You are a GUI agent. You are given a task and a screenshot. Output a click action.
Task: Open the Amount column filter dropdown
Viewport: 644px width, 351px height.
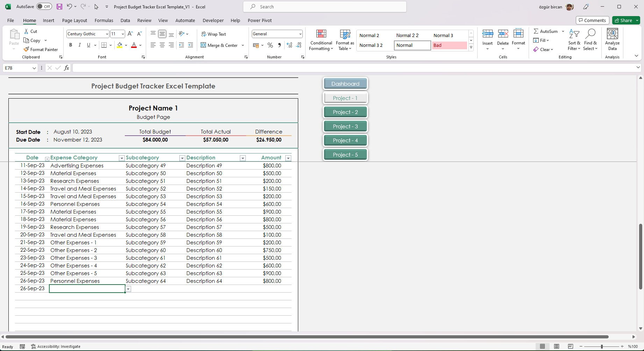(288, 158)
